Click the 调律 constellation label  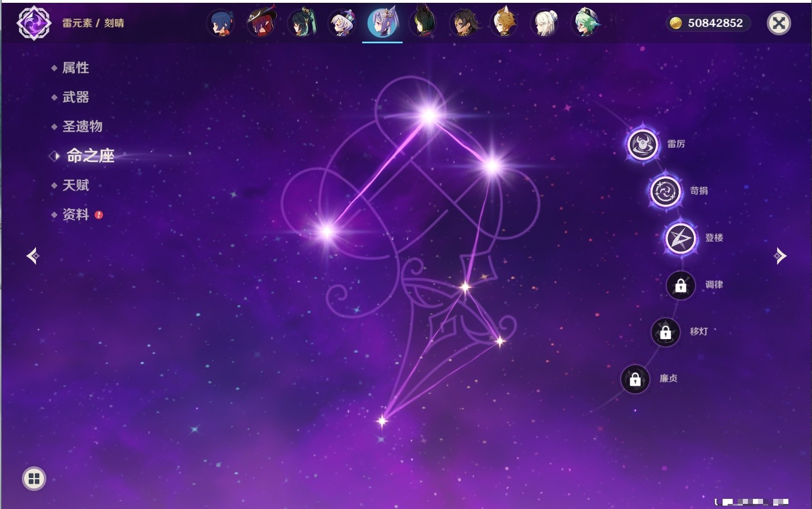[x=714, y=285]
